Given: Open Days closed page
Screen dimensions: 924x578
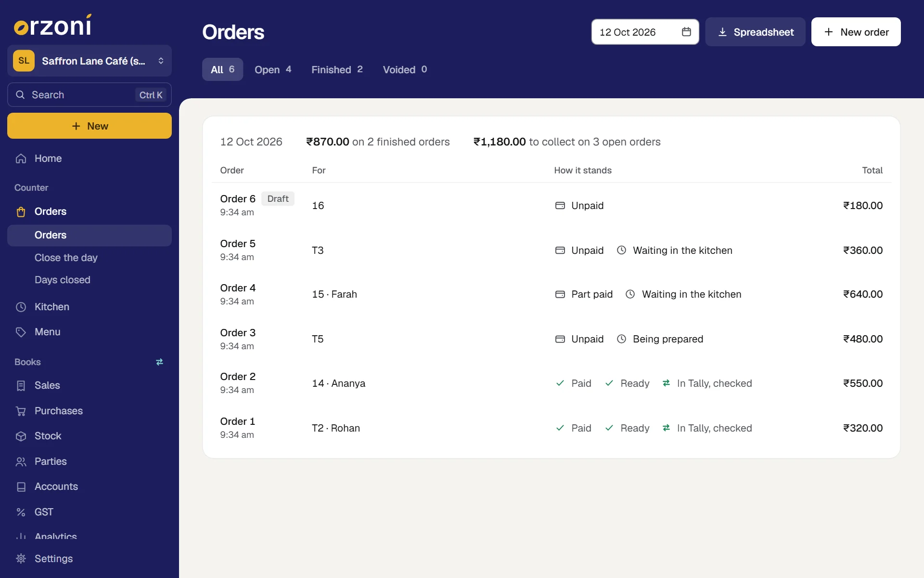Looking at the screenshot, I should click(90, 280).
